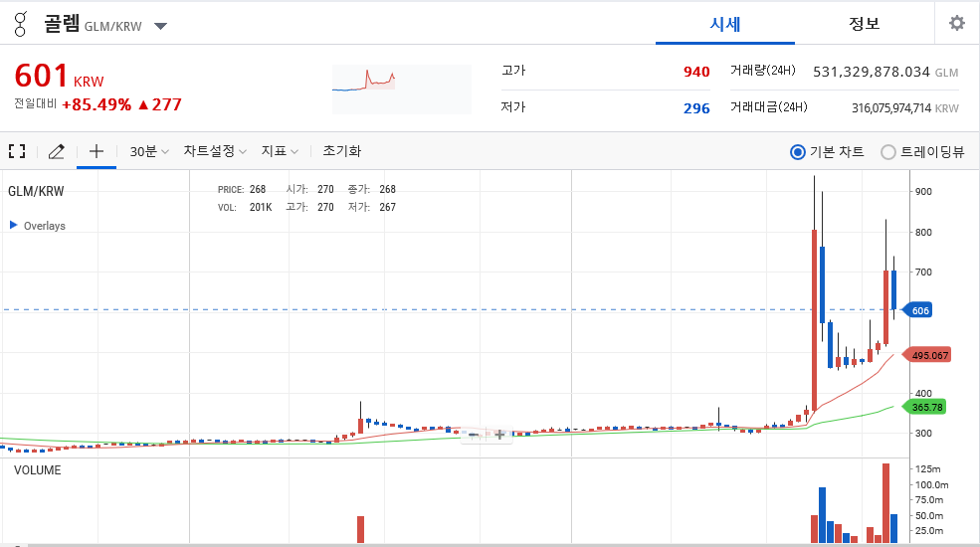
Task: Open the settings gear icon
Action: 957,23
